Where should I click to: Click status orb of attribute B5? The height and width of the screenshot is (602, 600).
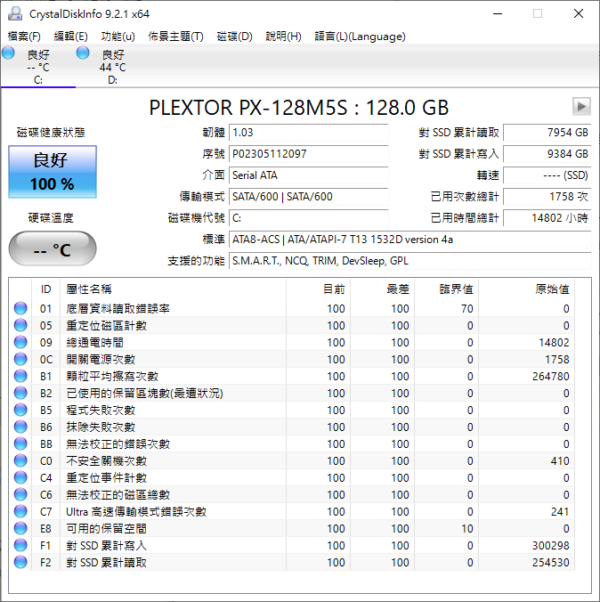click(20, 410)
